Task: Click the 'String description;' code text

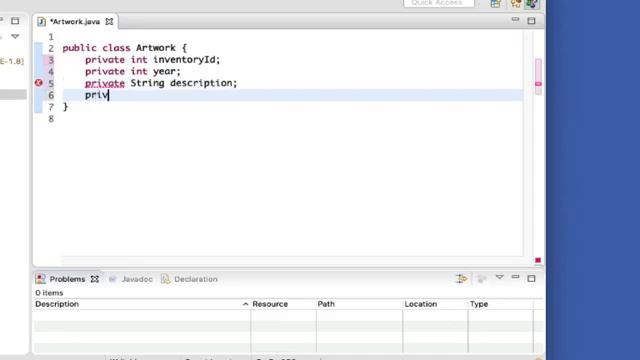Action: point(184,83)
